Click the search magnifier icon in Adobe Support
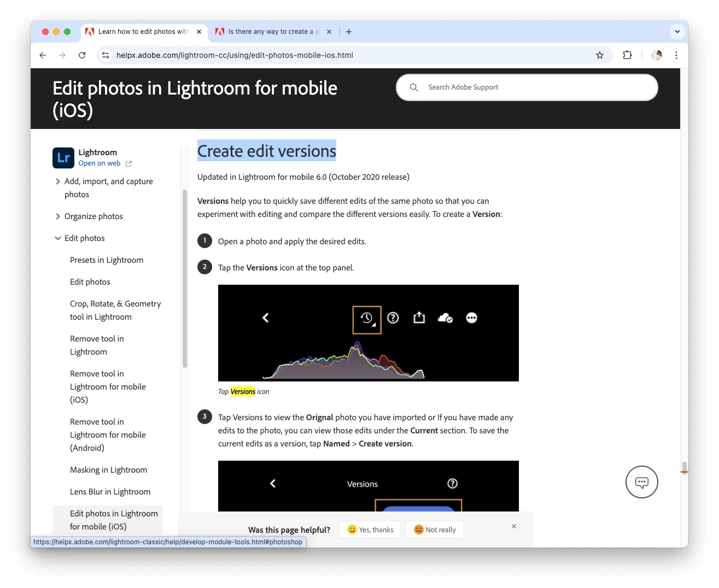Image resolution: width=719 pixels, height=588 pixels. [414, 87]
